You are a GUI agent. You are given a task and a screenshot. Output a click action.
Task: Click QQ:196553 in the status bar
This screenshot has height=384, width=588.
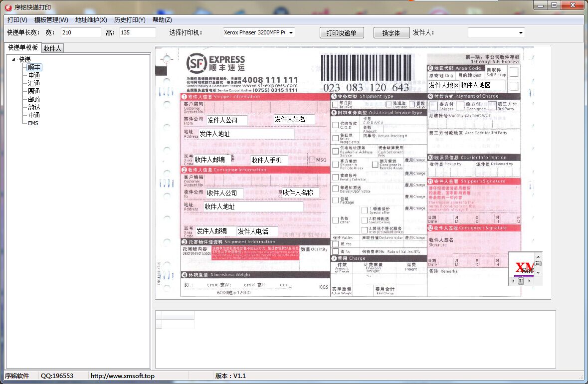pos(57,376)
